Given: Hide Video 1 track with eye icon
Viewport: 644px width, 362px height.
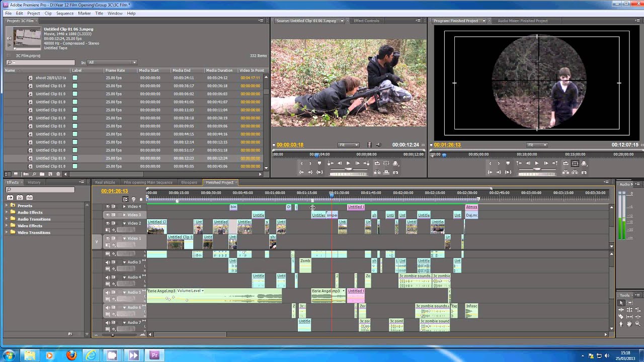Looking at the screenshot, I should click(x=107, y=238).
